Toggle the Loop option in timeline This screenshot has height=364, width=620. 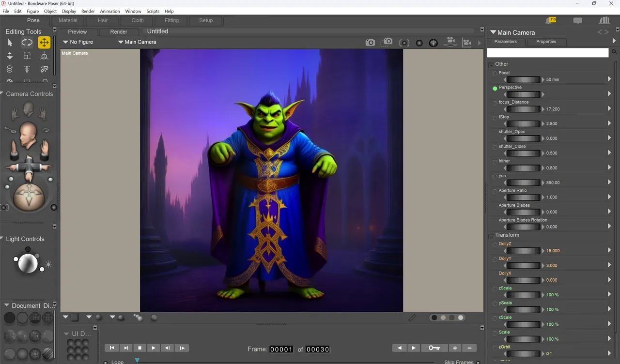106,362
